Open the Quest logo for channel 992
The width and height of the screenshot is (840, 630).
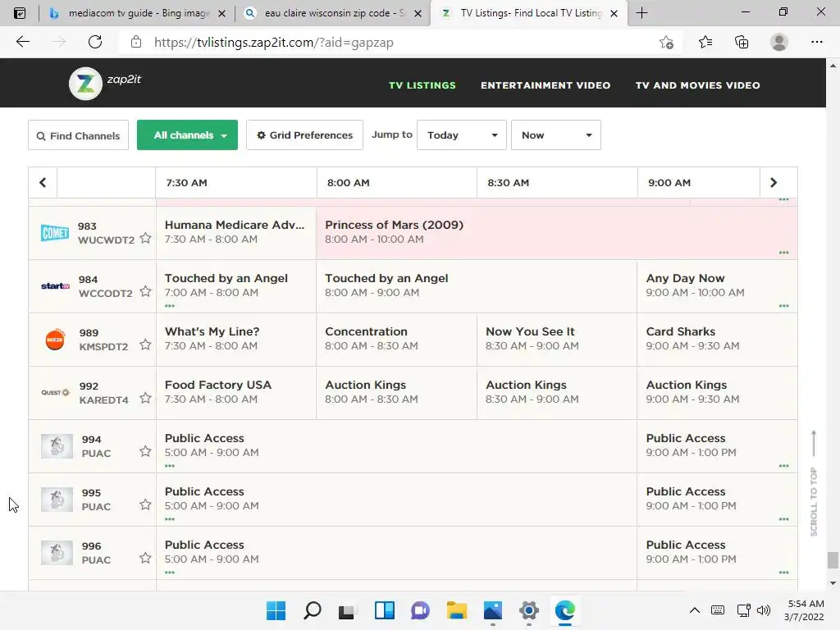pos(55,393)
